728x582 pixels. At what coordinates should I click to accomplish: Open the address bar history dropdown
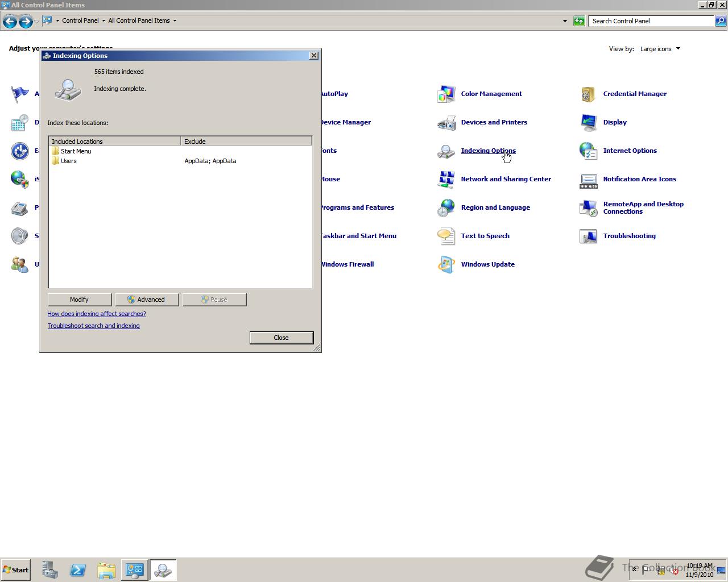click(565, 21)
